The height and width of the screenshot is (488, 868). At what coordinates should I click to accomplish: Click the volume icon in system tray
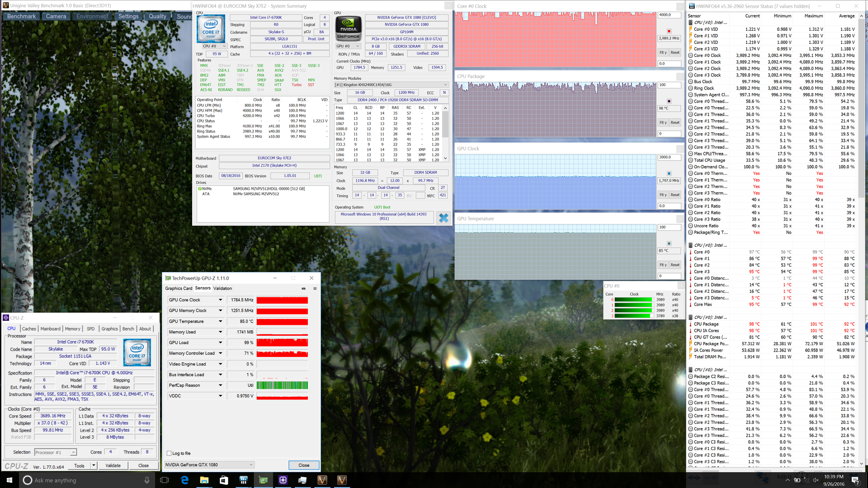816,480
